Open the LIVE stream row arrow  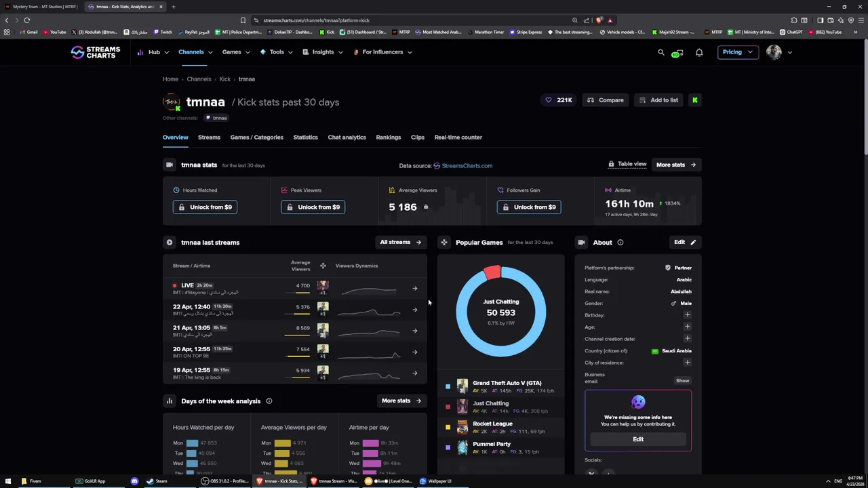pyautogui.click(x=415, y=289)
